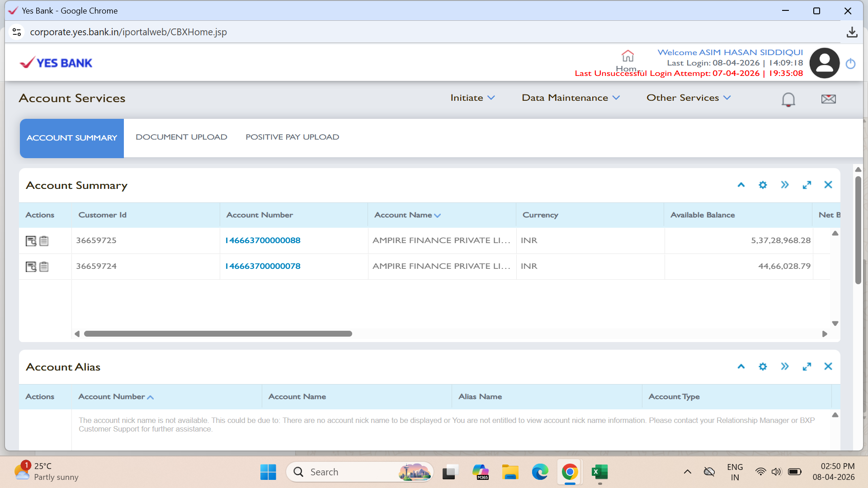Open the user profile avatar
Screen dimensions: 868x488
point(824,63)
